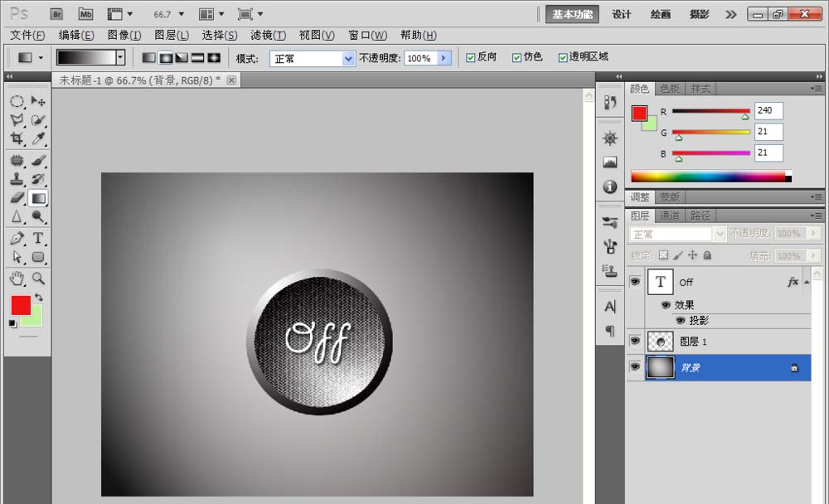Click the foreground color swatch in Color panel

click(639, 114)
